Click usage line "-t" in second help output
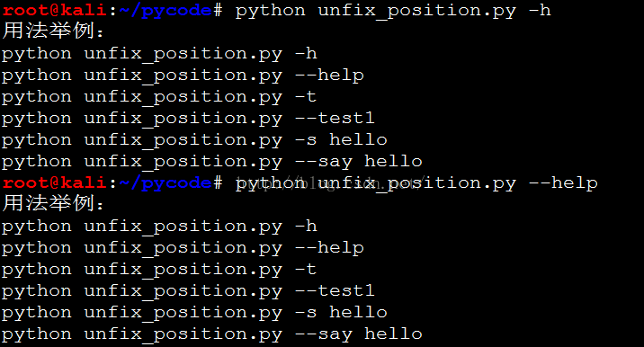The width and height of the screenshot is (644, 347). (x=159, y=270)
